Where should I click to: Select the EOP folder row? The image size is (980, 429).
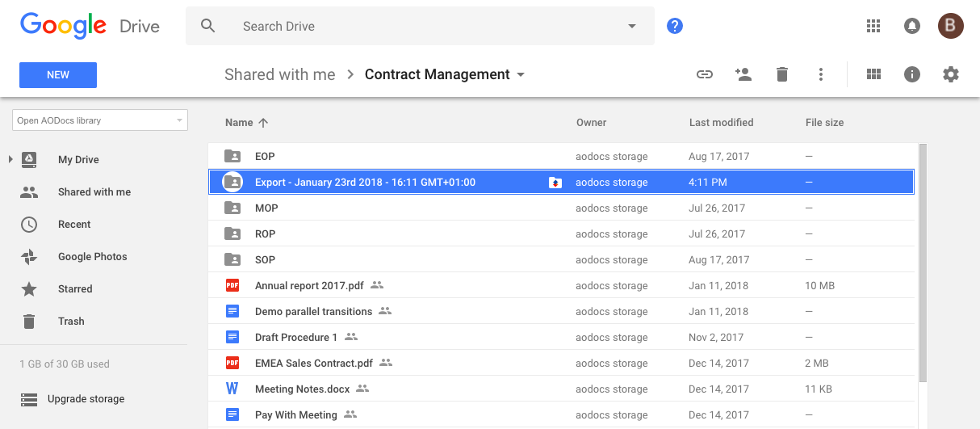561,156
